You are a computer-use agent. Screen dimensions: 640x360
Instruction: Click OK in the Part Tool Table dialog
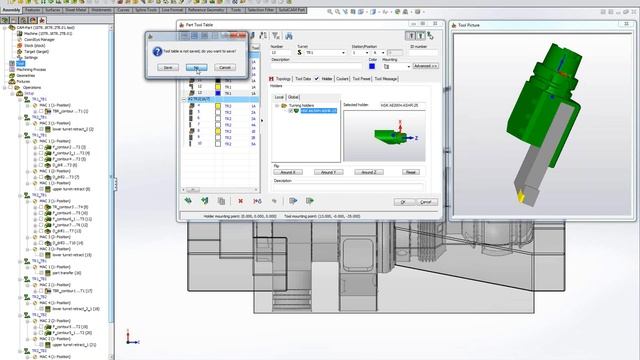403,202
